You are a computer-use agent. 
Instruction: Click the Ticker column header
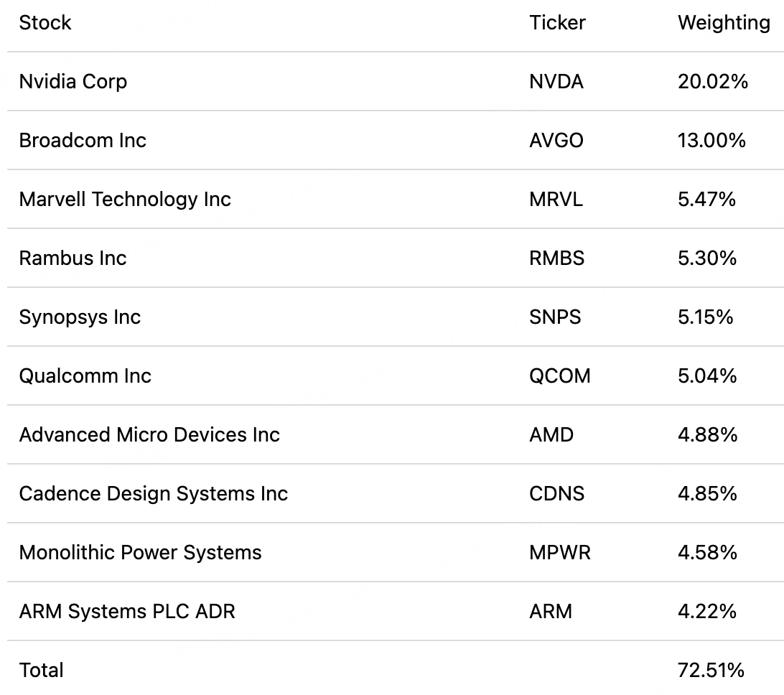(557, 23)
